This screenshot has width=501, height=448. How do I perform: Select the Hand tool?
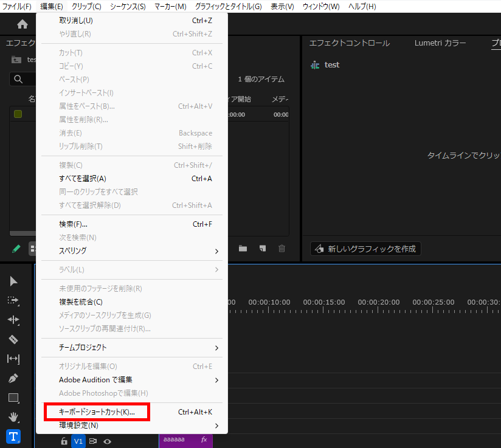13,417
